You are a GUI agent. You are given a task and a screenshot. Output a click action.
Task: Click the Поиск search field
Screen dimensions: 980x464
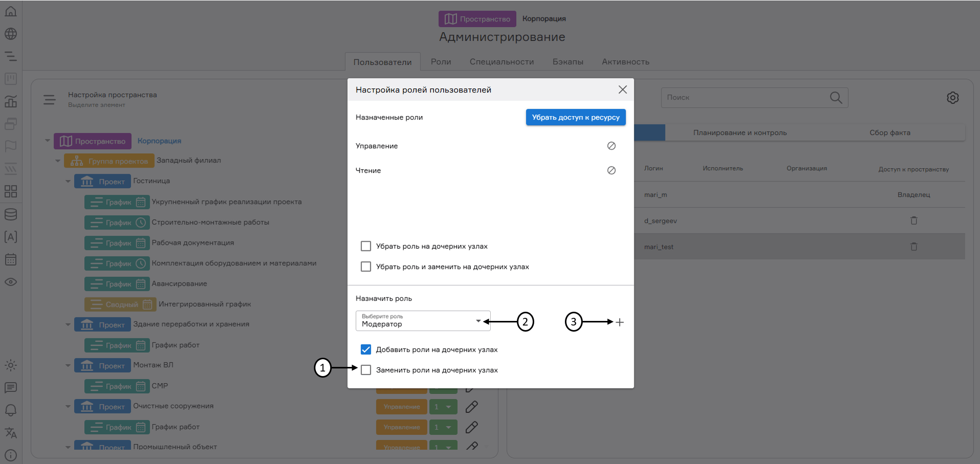click(x=744, y=98)
